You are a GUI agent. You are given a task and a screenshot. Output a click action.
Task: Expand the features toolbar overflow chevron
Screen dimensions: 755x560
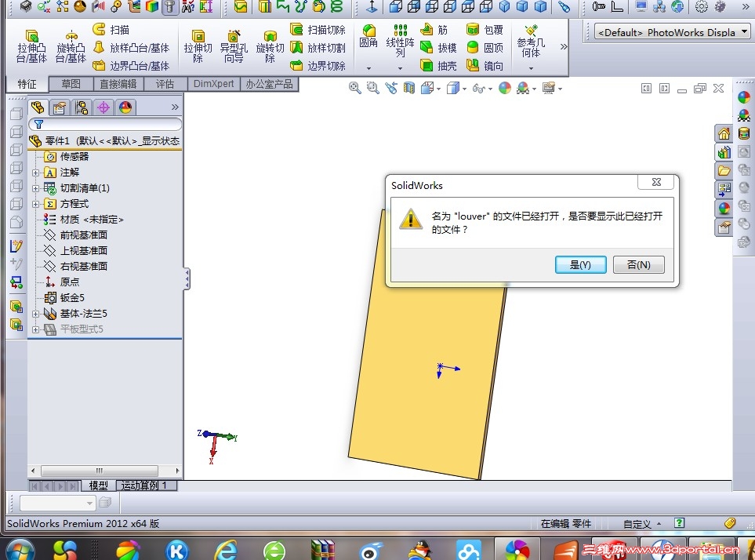pos(564,47)
